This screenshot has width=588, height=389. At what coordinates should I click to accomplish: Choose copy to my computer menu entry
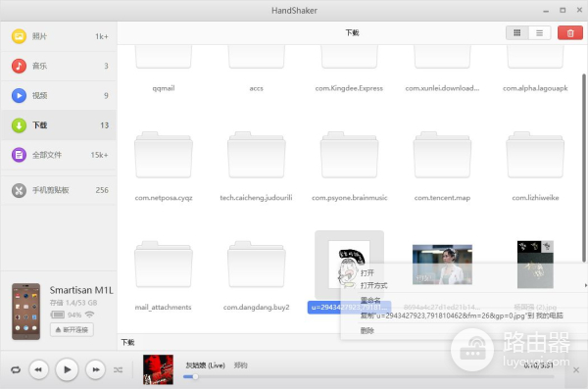462,316
